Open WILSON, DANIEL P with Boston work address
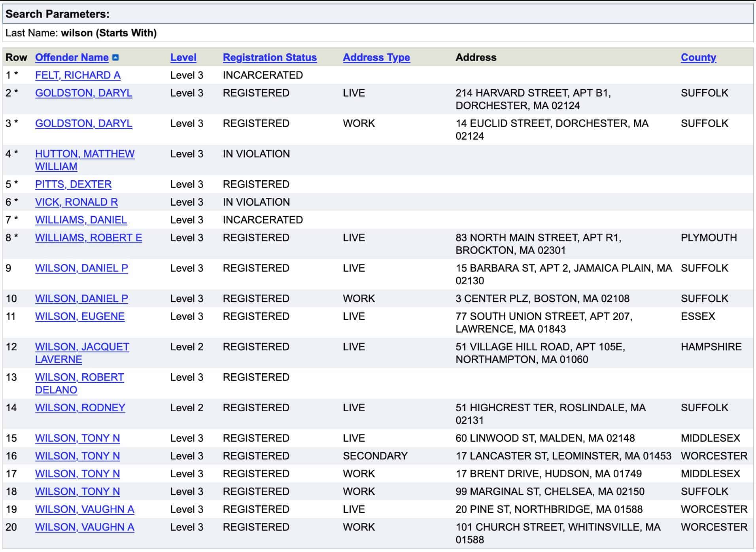Image resolution: width=756 pixels, height=552 pixels. coord(81,299)
